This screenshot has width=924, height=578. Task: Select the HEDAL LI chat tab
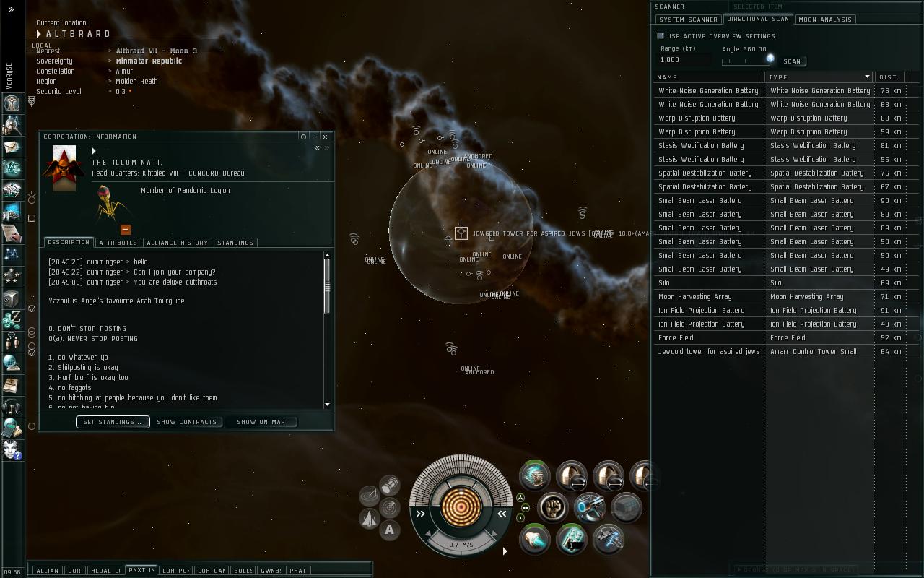pos(105,571)
